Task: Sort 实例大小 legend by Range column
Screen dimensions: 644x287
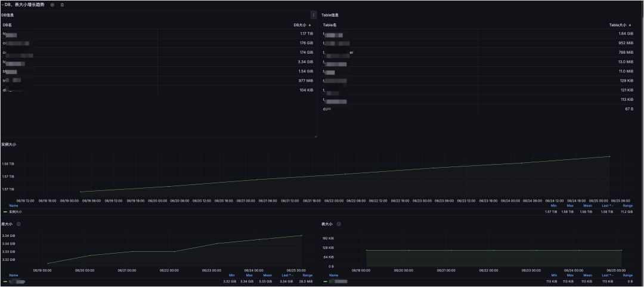Action: pyautogui.click(x=627, y=206)
